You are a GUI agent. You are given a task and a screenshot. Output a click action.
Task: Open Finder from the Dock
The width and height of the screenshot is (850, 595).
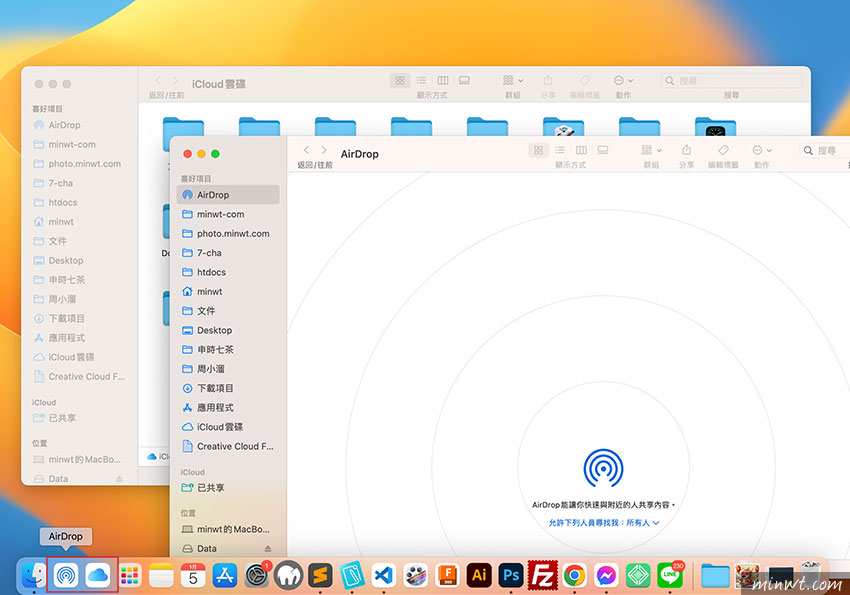tap(34, 575)
